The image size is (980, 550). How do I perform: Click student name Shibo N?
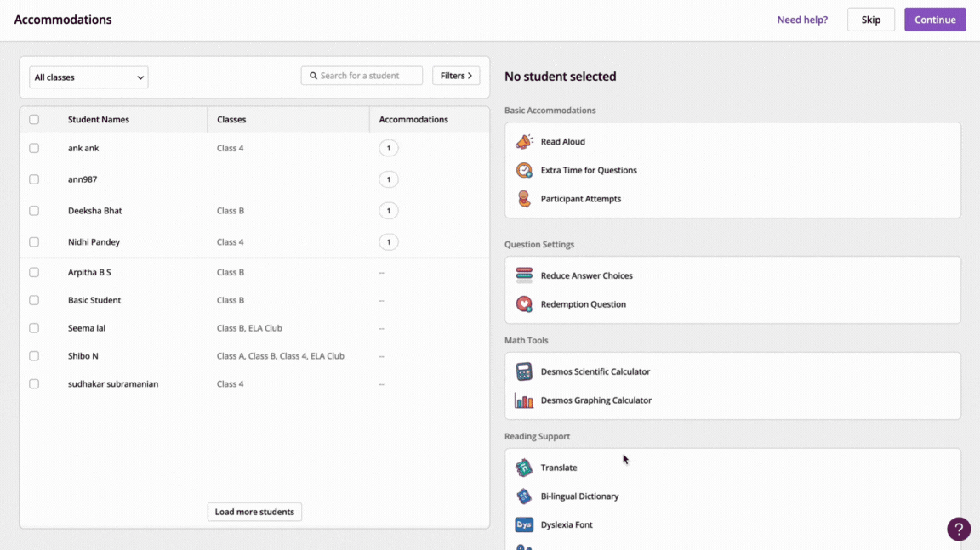point(83,356)
